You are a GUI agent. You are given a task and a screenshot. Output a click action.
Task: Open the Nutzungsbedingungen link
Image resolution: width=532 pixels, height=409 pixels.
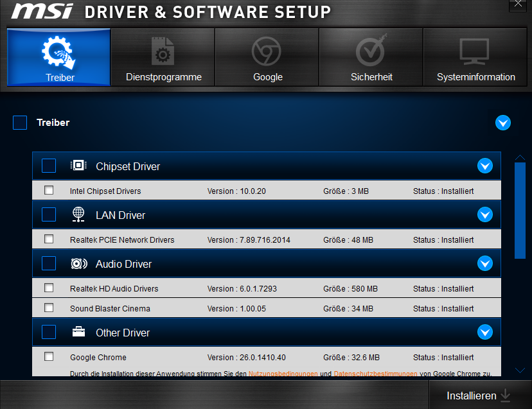click(283, 374)
